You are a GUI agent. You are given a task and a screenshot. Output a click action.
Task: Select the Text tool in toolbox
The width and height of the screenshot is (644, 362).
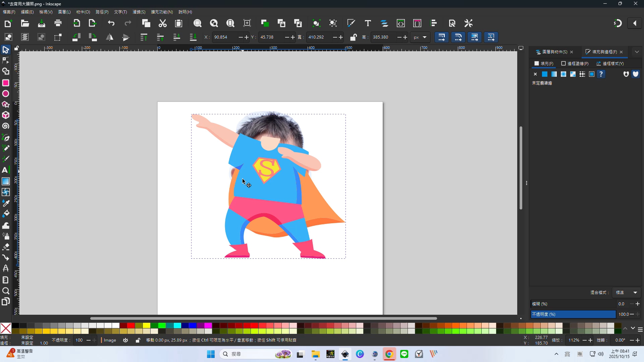tap(5, 170)
